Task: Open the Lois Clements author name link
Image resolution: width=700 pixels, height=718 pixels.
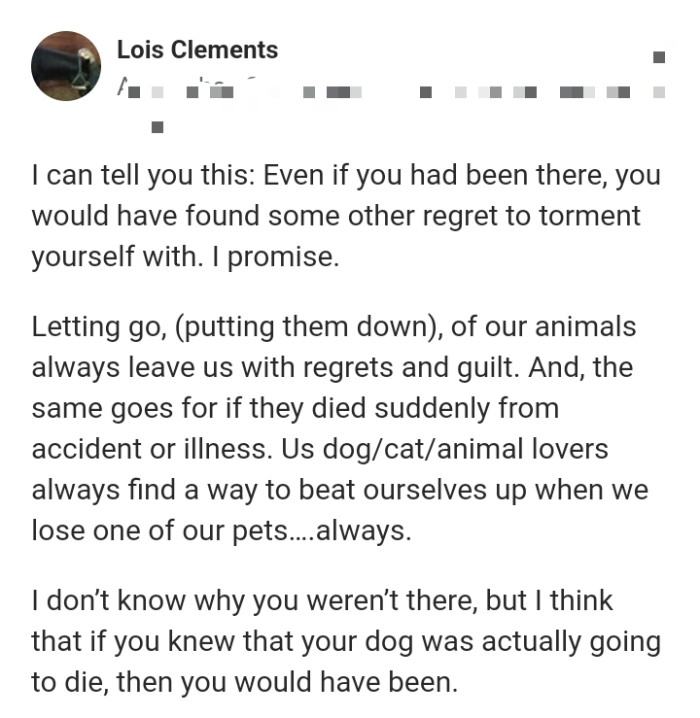Action: (197, 49)
